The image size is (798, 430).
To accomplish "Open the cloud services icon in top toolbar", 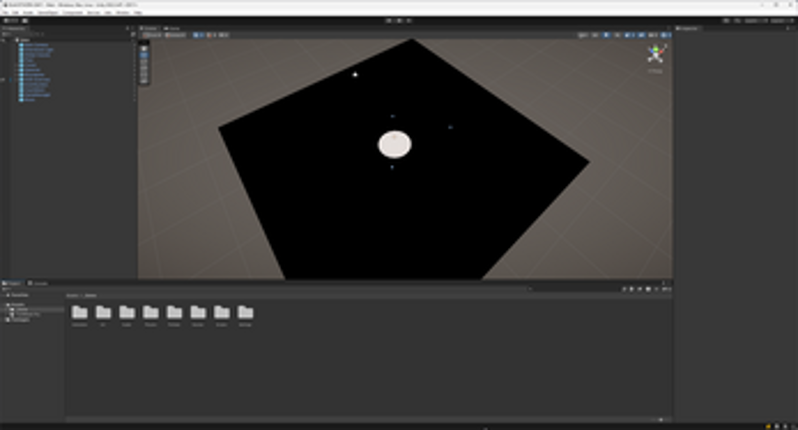I will tap(25, 21).
